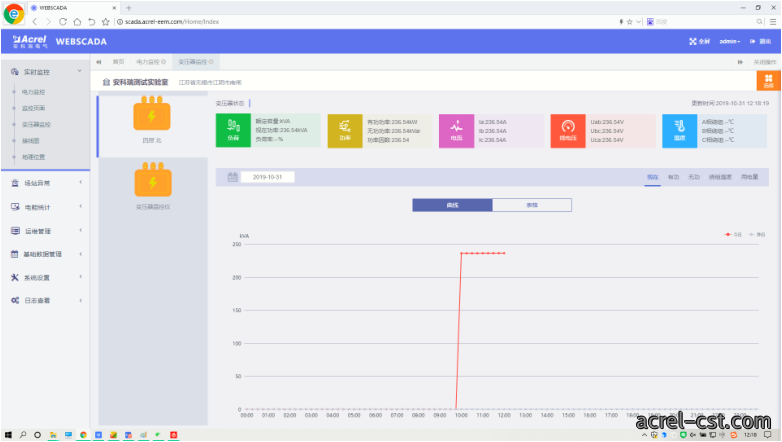This screenshot has height=442, width=782.
Task: Switch chart view to 表格 table mode
Action: (x=532, y=205)
